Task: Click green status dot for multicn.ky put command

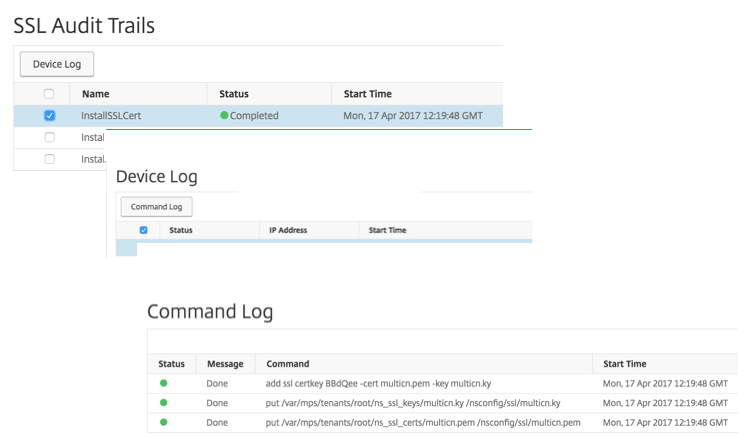Action: 163,402
